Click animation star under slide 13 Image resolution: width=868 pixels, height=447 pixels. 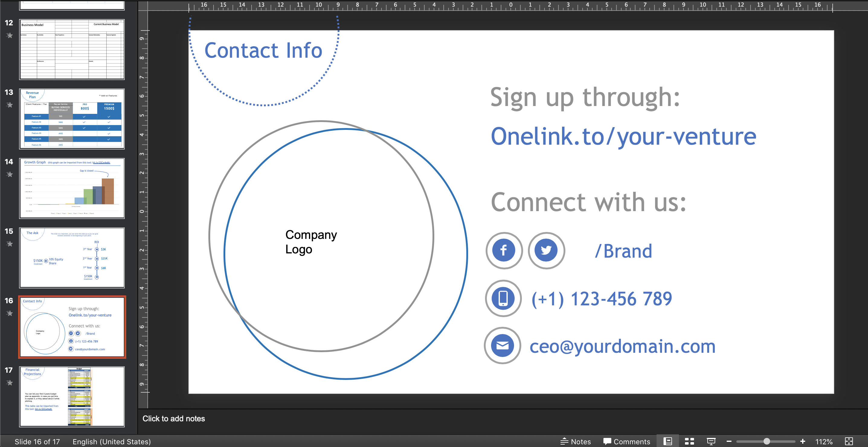click(x=10, y=105)
